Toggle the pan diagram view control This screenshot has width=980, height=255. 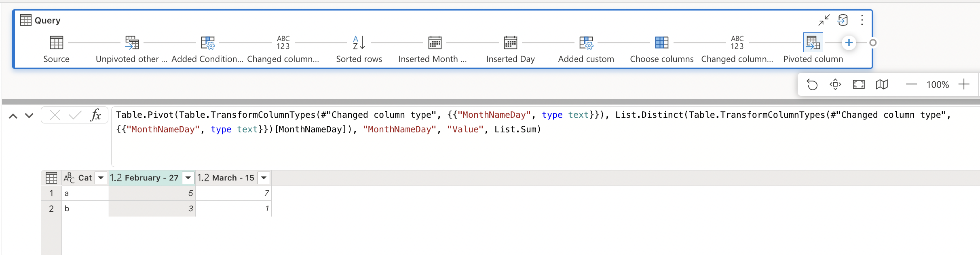(x=835, y=85)
